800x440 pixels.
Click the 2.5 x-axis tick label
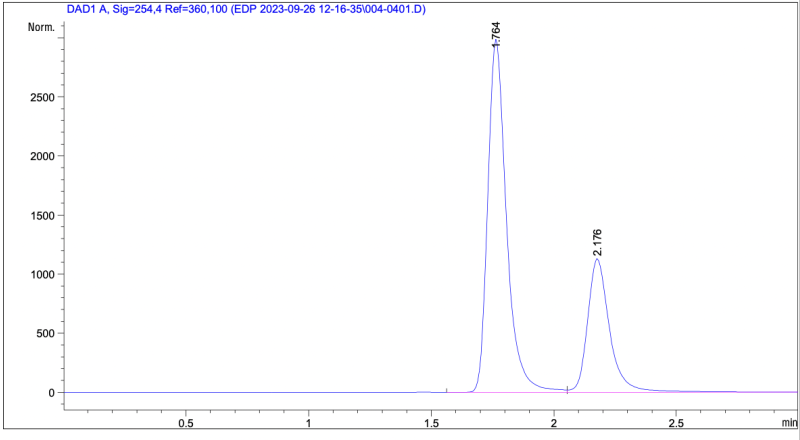click(676, 423)
